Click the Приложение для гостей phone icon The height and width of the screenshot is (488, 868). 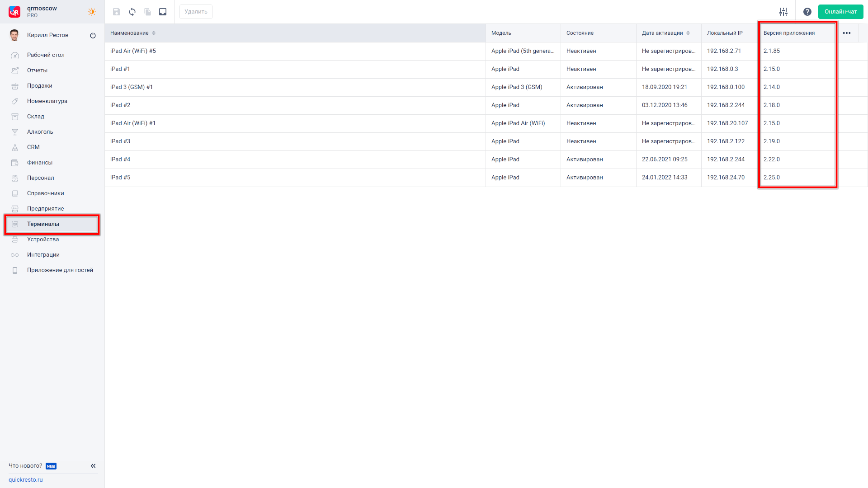point(15,270)
